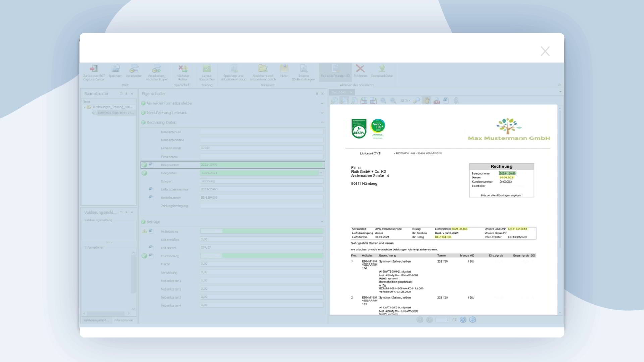Viewport: 644px width, 362px height.
Task: Select the Doc_0001 document tab
Action: coord(339,92)
